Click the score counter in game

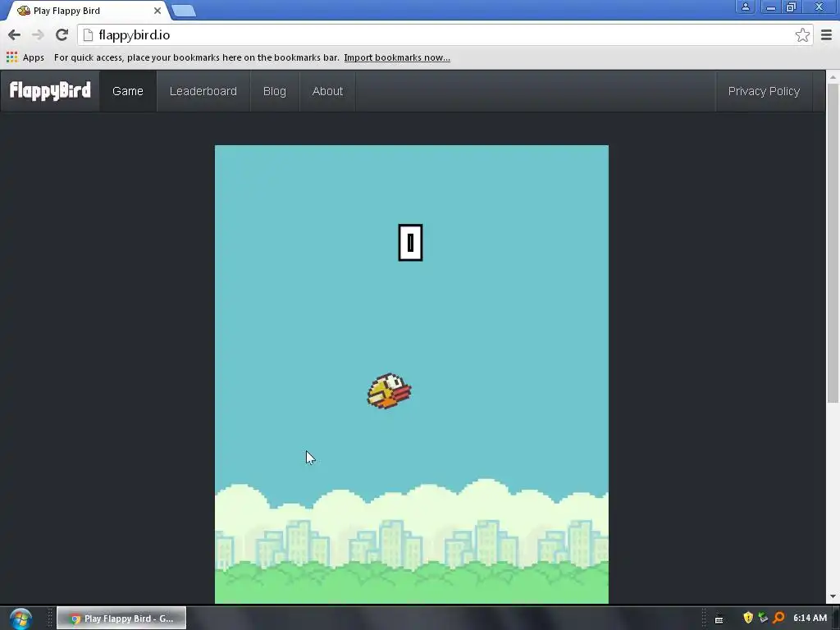[x=410, y=243]
